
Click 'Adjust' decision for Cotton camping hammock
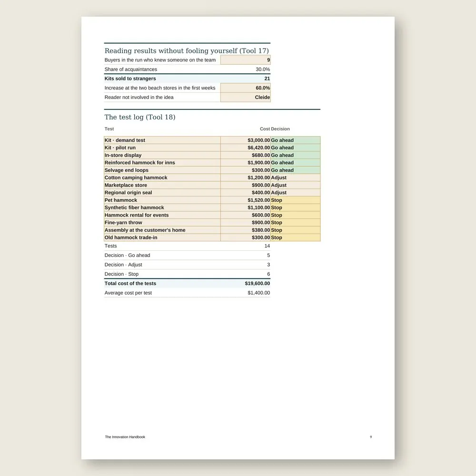click(296, 178)
